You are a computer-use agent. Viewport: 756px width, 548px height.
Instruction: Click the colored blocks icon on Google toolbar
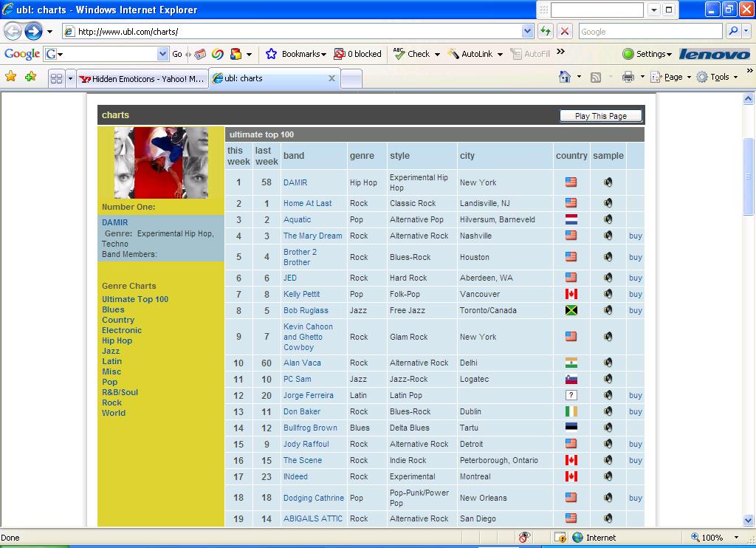click(236, 54)
